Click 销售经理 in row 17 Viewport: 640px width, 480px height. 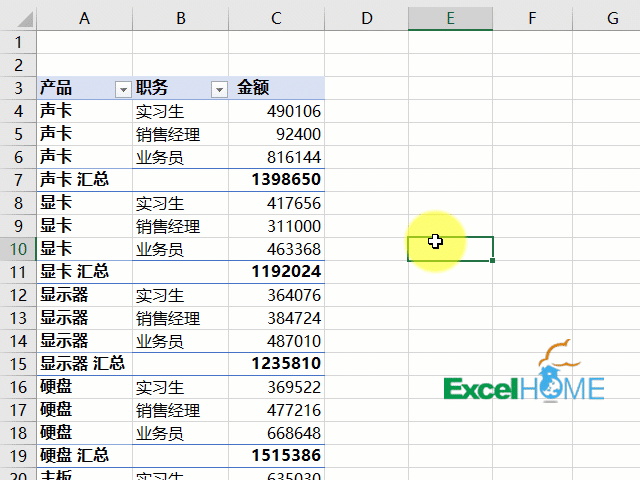click(168, 410)
